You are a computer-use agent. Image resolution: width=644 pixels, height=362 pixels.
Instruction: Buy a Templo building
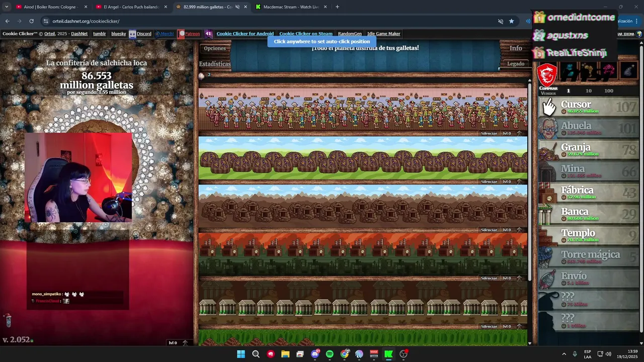pyautogui.click(x=589, y=236)
